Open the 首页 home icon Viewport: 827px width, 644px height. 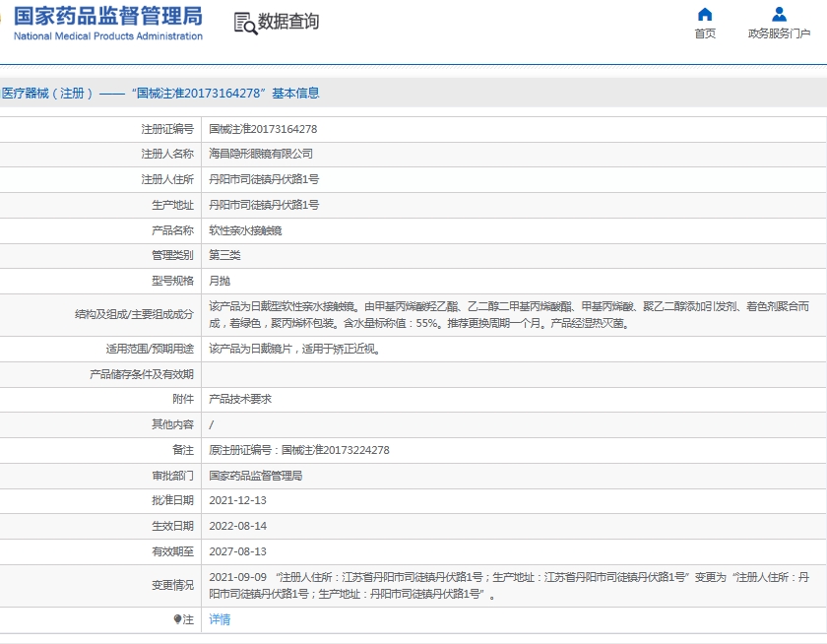tap(705, 14)
